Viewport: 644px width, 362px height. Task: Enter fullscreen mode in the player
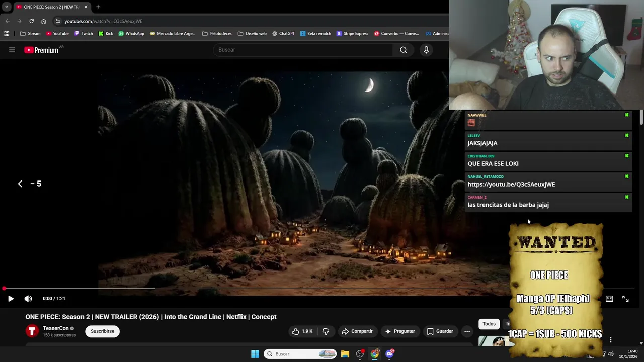pyautogui.click(x=625, y=298)
